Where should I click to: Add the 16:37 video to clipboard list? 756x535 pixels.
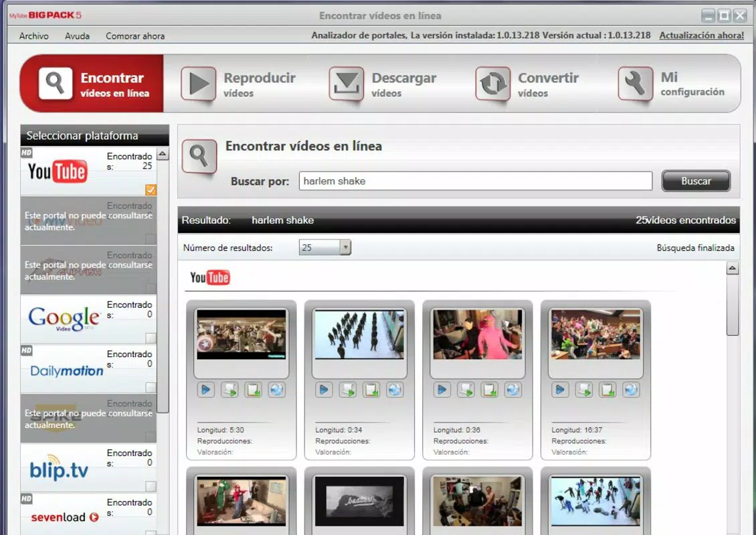607,389
